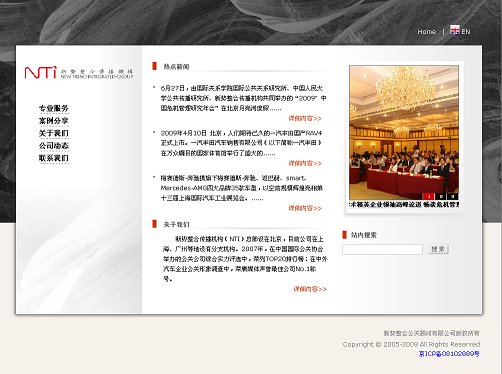Click the NTi logo

[79, 72]
